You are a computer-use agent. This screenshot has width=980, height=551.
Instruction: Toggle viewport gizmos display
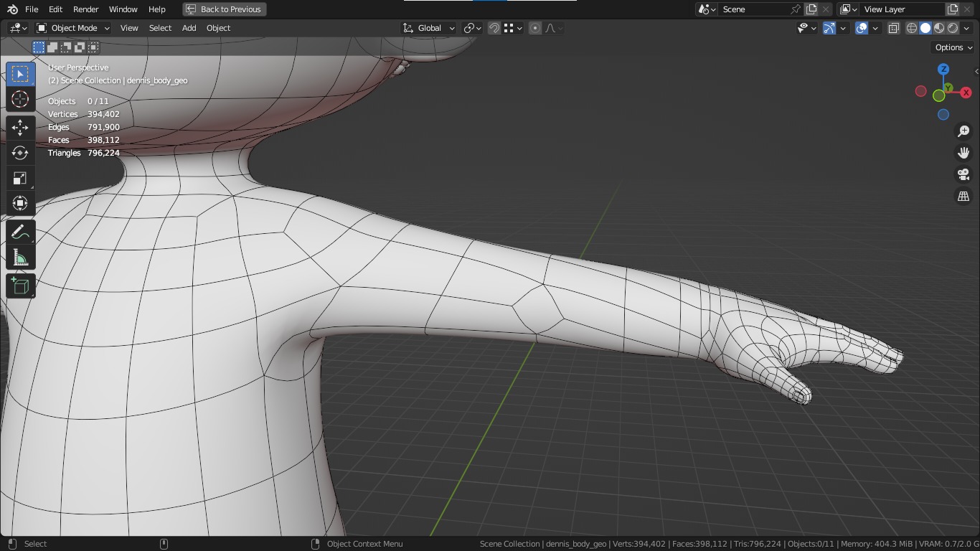[829, 28]
